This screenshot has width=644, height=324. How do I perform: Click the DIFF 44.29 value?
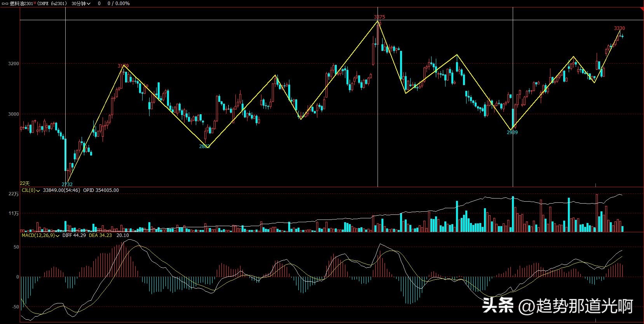(74, 235)
